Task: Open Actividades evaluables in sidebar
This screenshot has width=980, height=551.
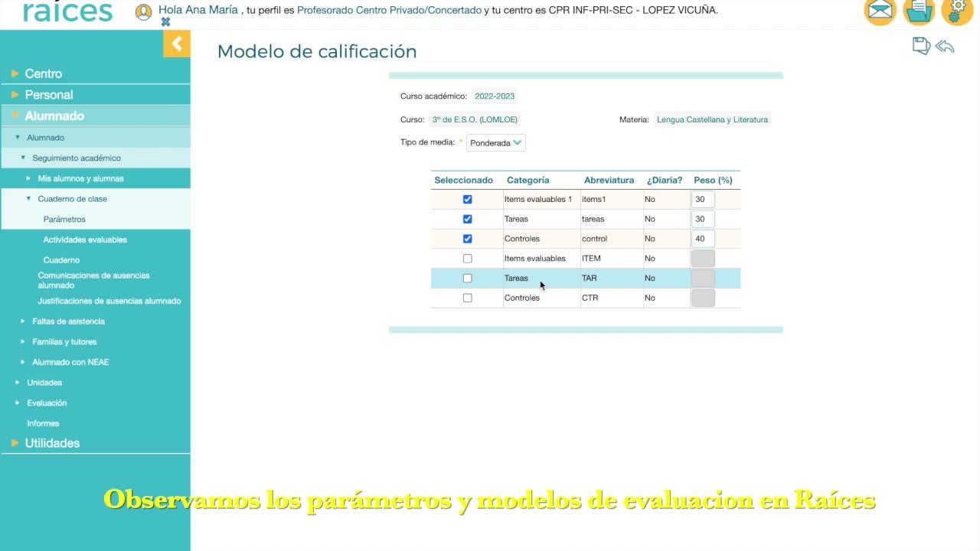Action: click(x=85, y=240)
